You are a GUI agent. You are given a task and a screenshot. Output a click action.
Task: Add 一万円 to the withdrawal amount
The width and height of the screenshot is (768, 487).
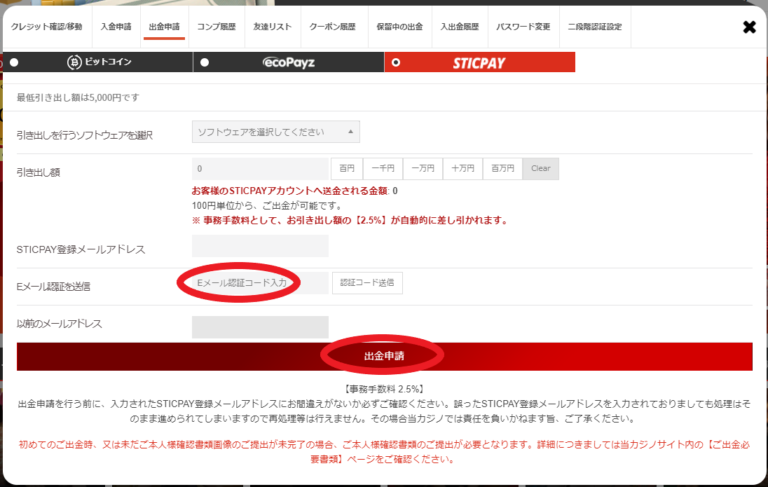coord(423,169)
